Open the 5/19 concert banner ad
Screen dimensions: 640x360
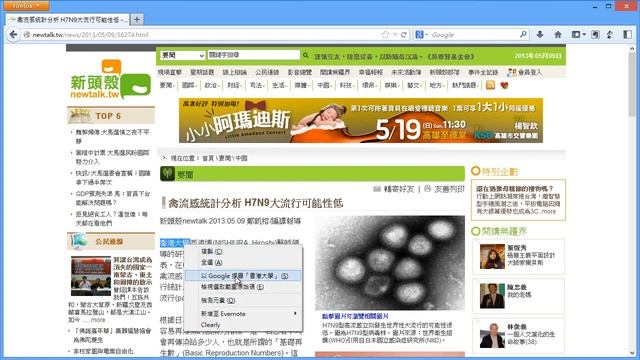point(361,120)
